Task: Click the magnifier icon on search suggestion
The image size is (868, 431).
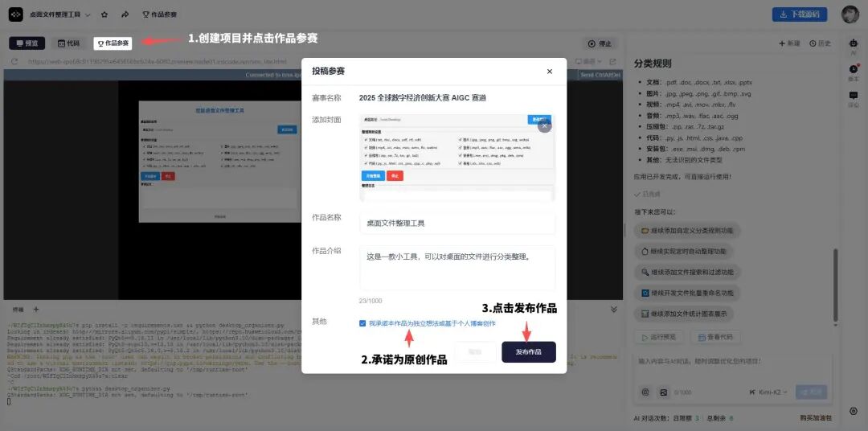Action: click(645, 272)
